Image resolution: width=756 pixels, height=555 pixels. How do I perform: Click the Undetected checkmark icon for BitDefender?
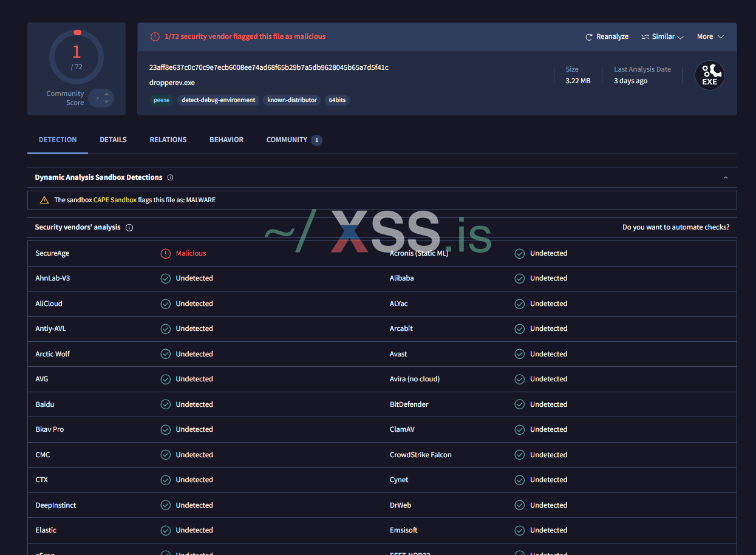[519, 404]
